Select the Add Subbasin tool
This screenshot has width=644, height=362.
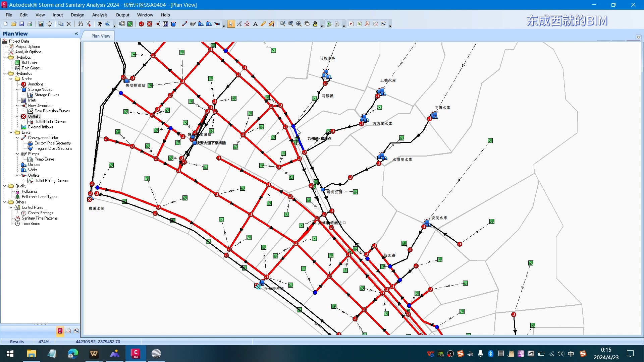point(130,24)
